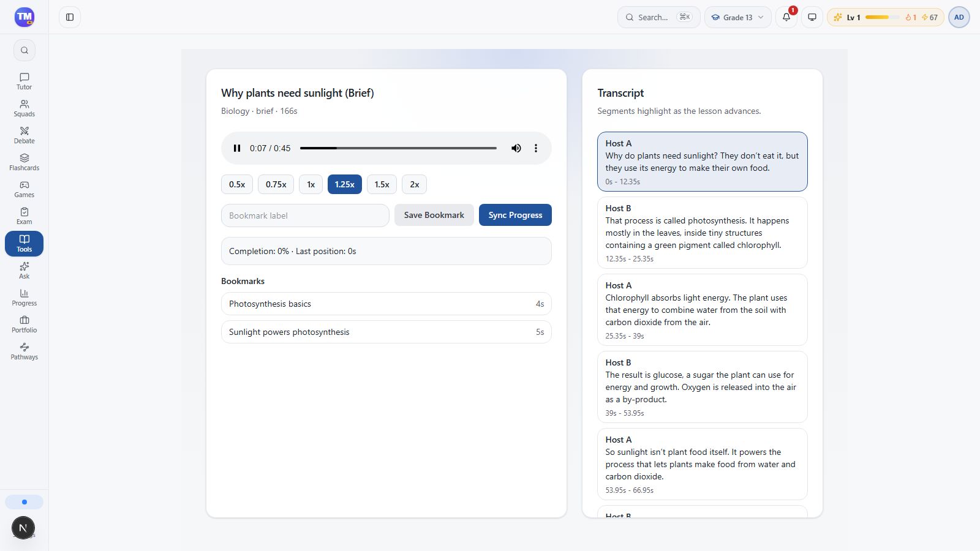
Task: Select the 39s - 53.95s transcript segment
Action: click(703, 387)
